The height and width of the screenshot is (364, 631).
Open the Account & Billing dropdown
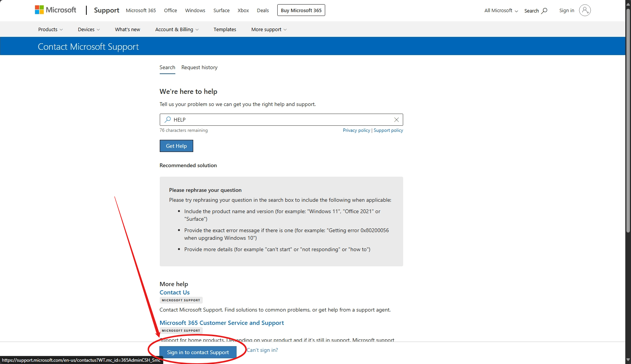pyautogui.click(x=177, y=30)
